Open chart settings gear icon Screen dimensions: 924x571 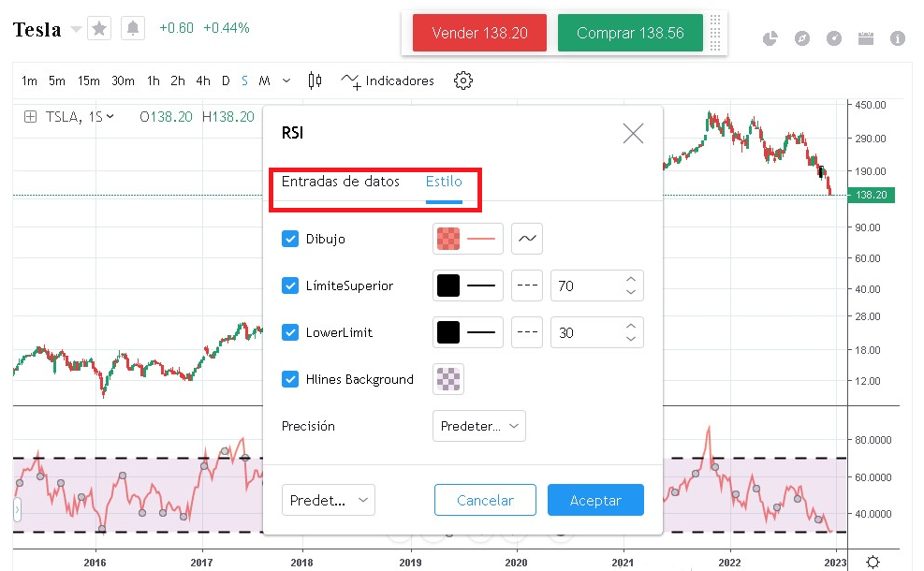pyautogui.click(x=462, y=81)
